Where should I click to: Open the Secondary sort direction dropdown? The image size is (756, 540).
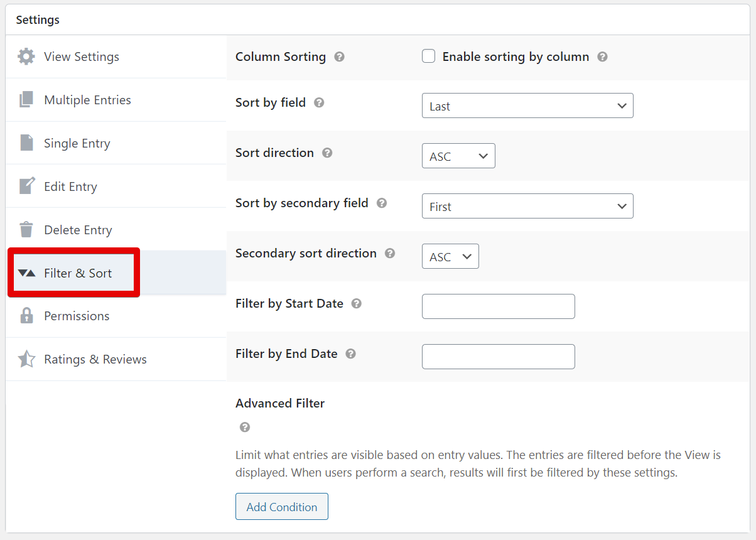pos(450,256)
